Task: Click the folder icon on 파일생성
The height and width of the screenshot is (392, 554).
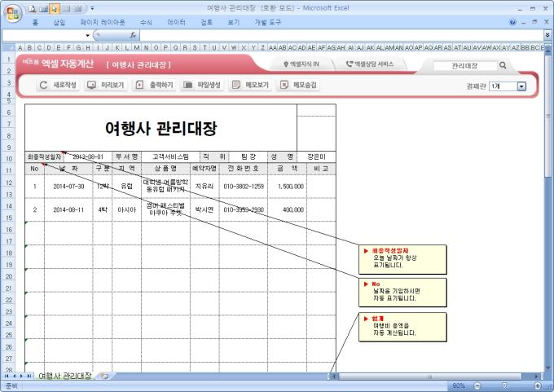Action: pyautogui.click(x=188, y=85)
